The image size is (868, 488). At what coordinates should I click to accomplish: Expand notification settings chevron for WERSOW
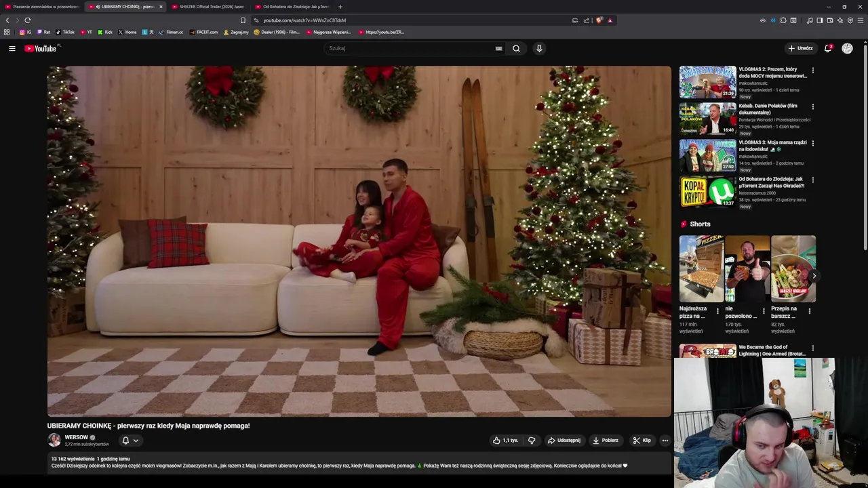[136, 441]
